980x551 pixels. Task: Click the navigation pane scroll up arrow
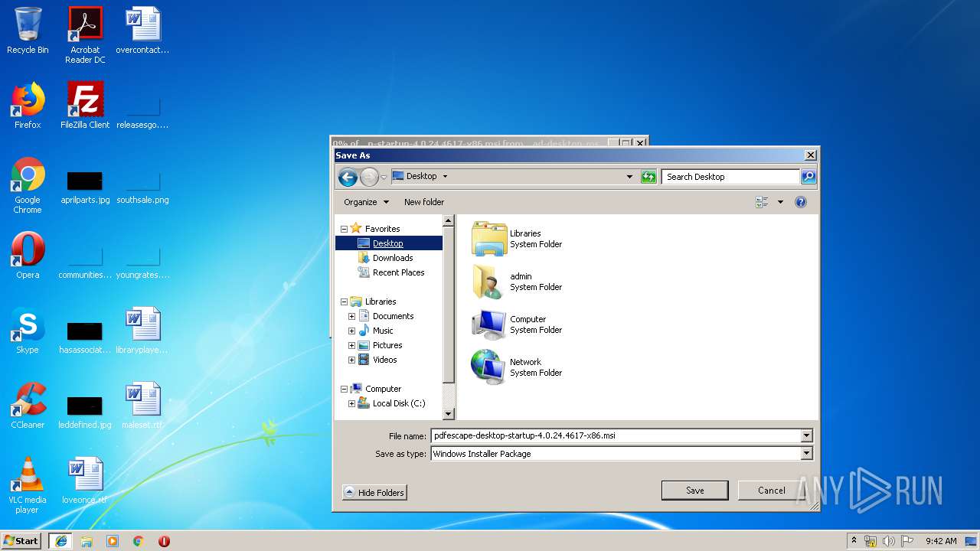click(449, 221)
